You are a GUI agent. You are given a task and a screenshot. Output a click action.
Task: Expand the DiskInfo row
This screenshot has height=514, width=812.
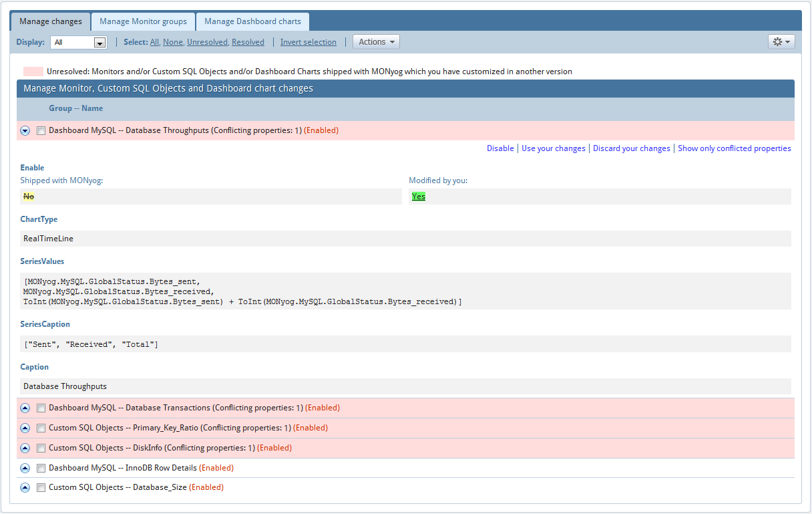25,448
